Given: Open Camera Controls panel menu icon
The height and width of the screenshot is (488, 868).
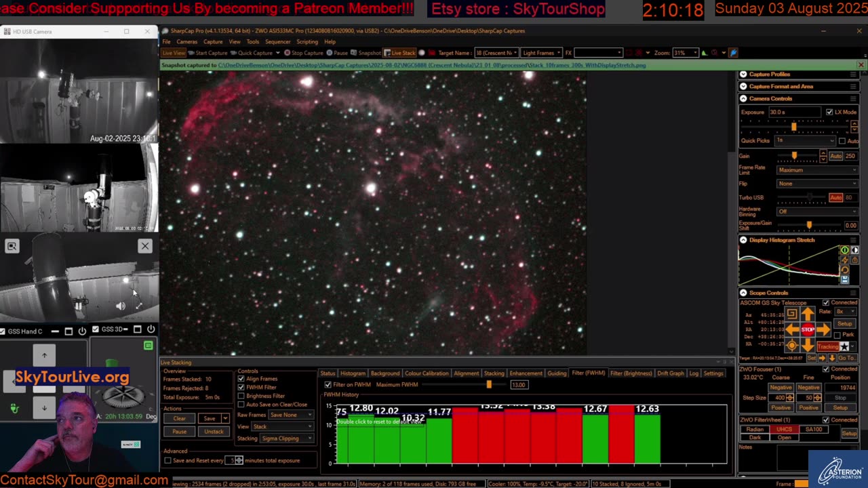Looking at the screenshot, I should click(853, 99).
